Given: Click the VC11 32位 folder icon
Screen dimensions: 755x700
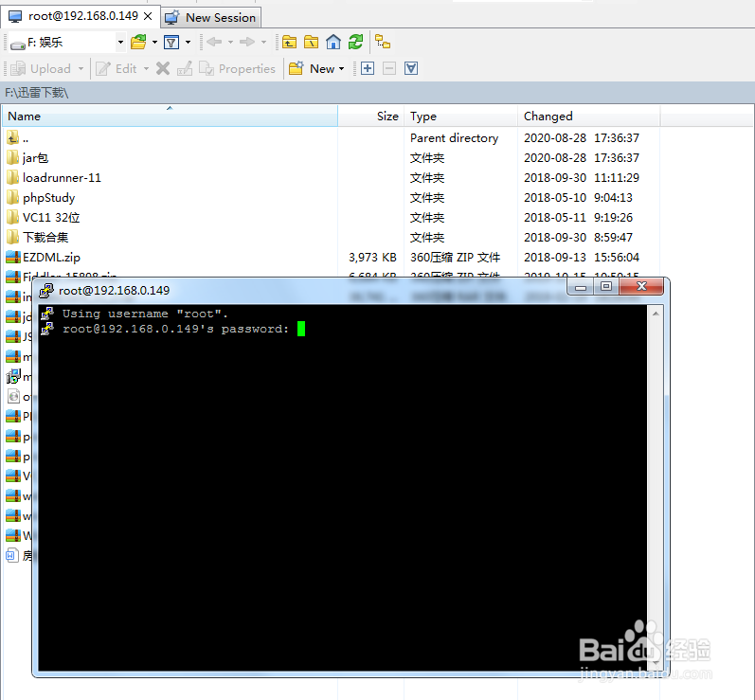Looking at the screenshot, I should [x=13, y=218].
